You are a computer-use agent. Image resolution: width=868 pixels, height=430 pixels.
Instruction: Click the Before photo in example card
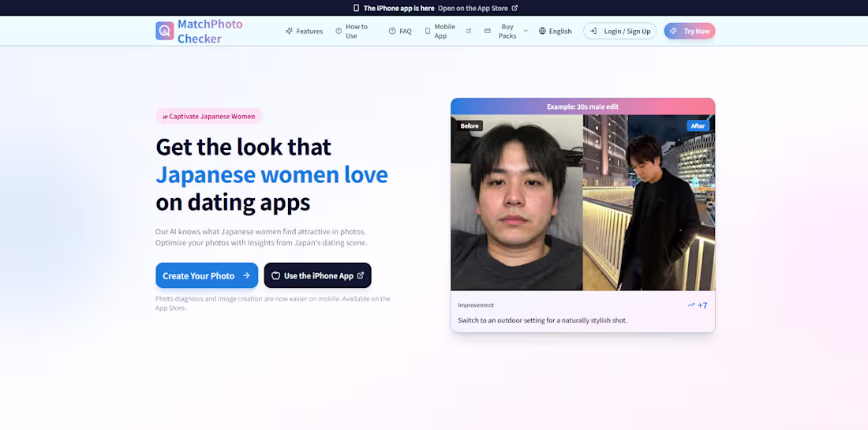517,203
